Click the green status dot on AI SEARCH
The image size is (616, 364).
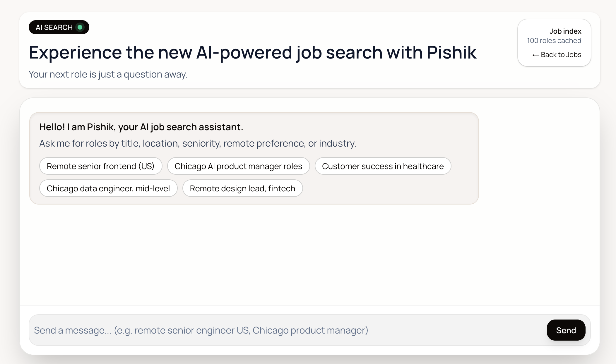click(80, 27)
